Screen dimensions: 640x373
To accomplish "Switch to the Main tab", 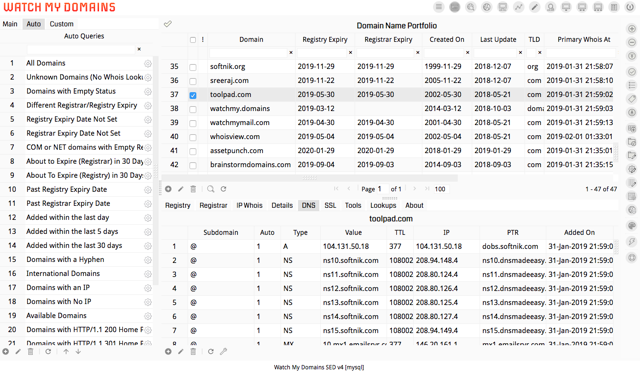I will tap(10, 24).
